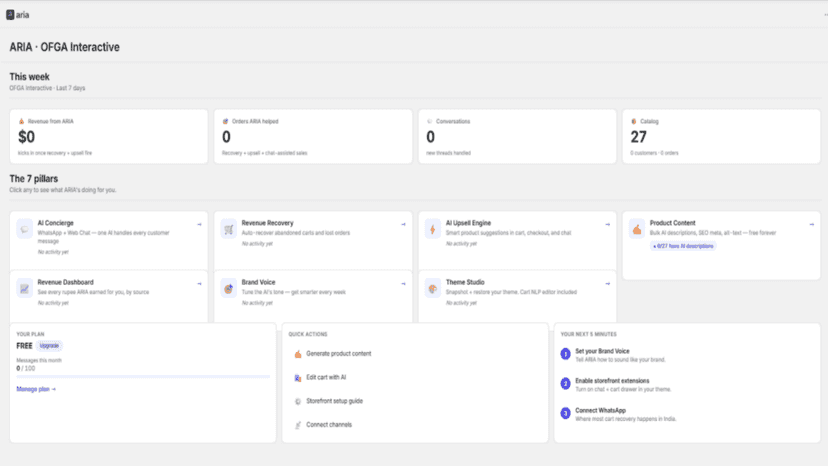Open the Connect WhatsApp step
The width and height of the screenshot is (828, 466).
[600, 411]
